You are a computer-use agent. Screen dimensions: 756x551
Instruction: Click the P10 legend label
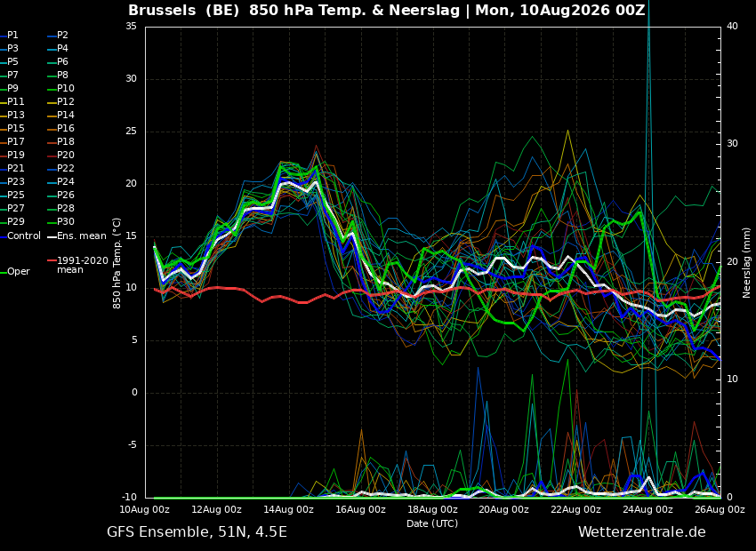tap(66, 89)
